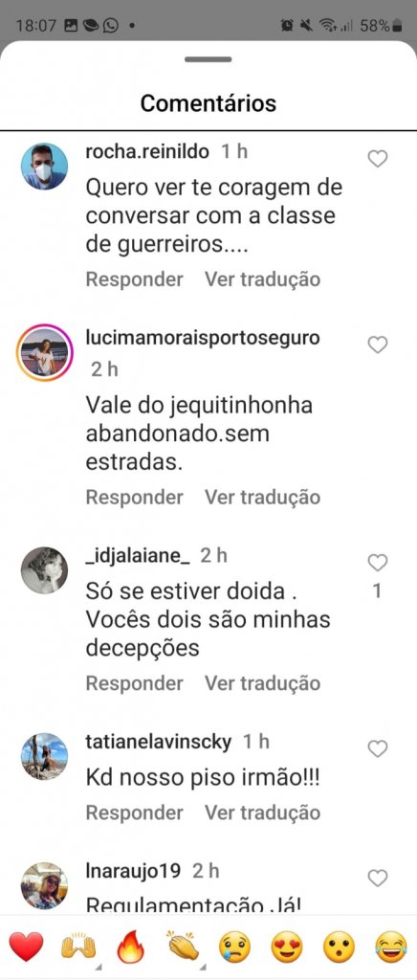Insert clapping hands emoji
The image size is (417, 980).
[183, 947]
